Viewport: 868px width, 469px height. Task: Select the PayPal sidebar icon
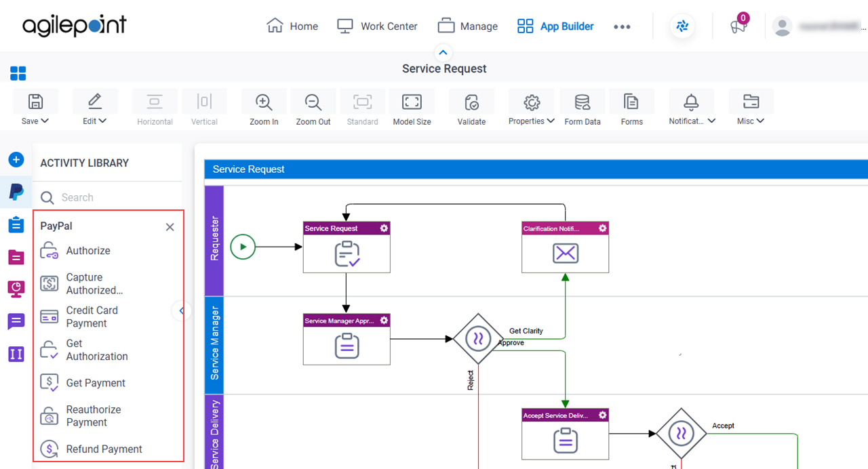[16, 192]
